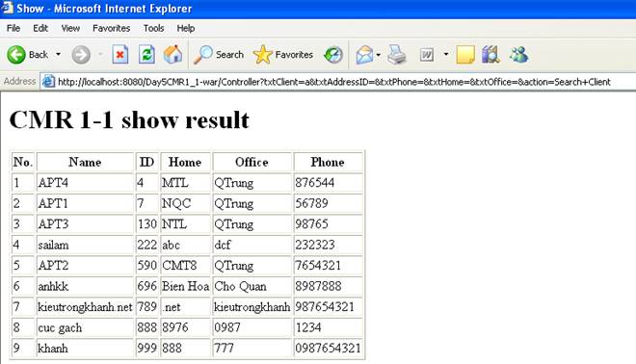Click the Phone column header
Viewport: 636px width, 364px height.
tap(328, 162)
